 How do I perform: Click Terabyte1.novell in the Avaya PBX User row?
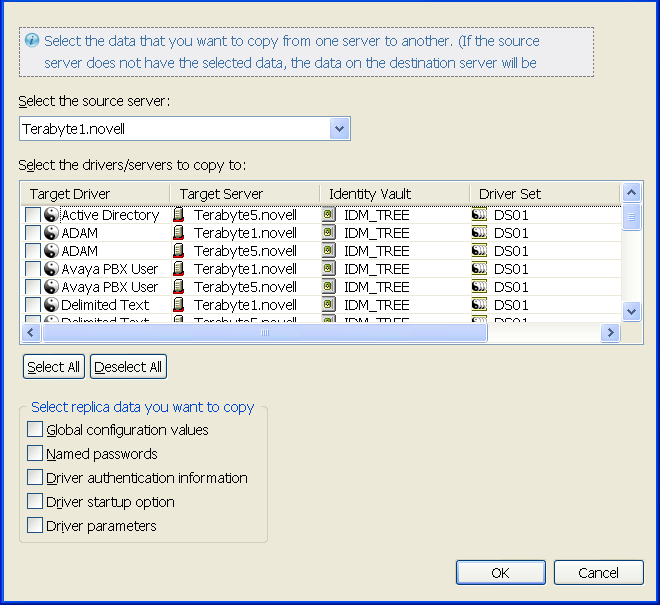pos(245,269)
